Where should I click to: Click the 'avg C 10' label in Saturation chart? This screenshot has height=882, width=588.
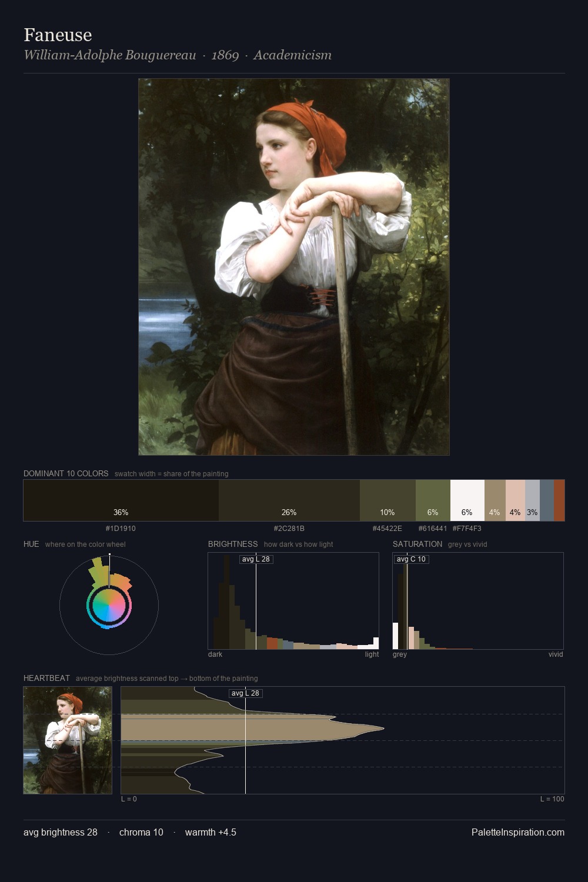[411, 559]
